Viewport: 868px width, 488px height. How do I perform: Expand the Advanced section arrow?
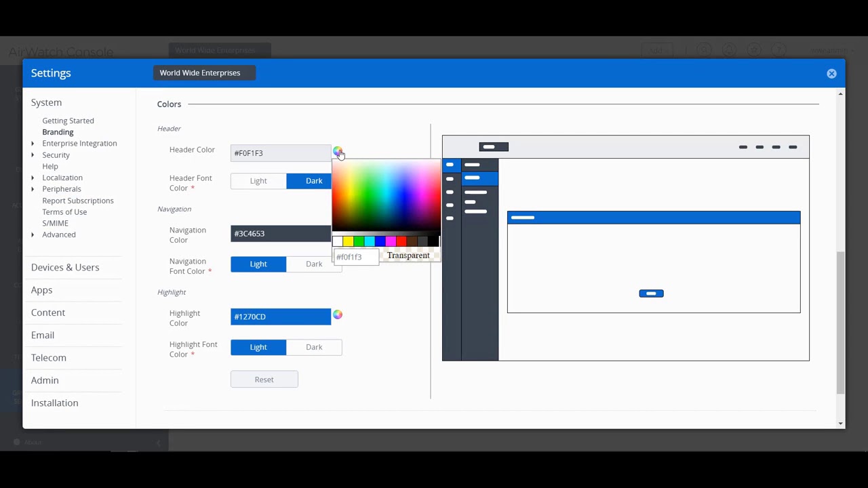click(x=33, y=235)
